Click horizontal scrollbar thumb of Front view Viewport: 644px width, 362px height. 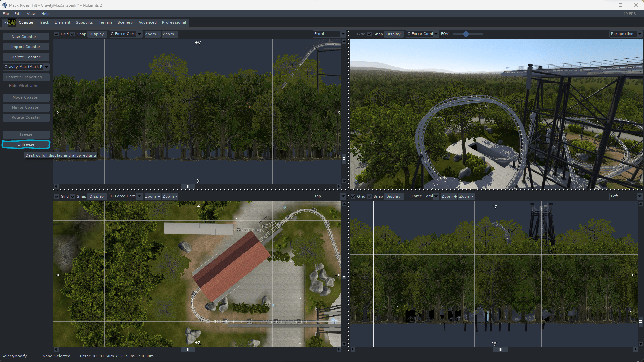point(188,186)
